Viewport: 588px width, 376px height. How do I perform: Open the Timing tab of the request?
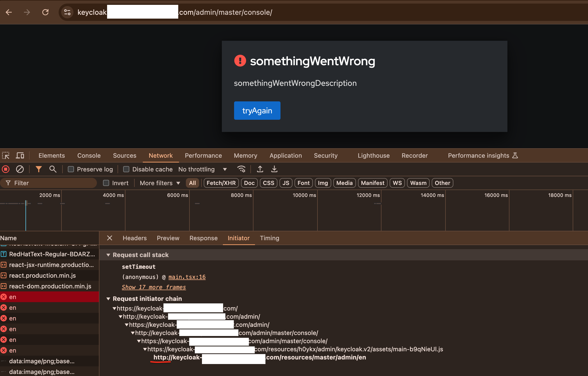(x=270, y=238)
